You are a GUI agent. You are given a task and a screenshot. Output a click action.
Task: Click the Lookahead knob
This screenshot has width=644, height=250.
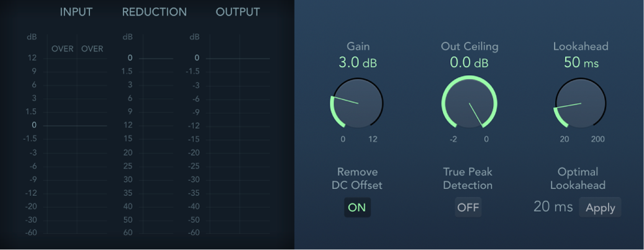pos(581,104)
